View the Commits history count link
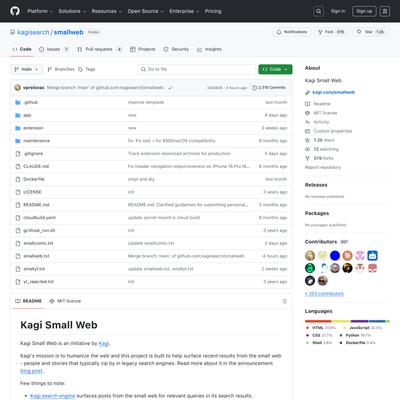 269,88
